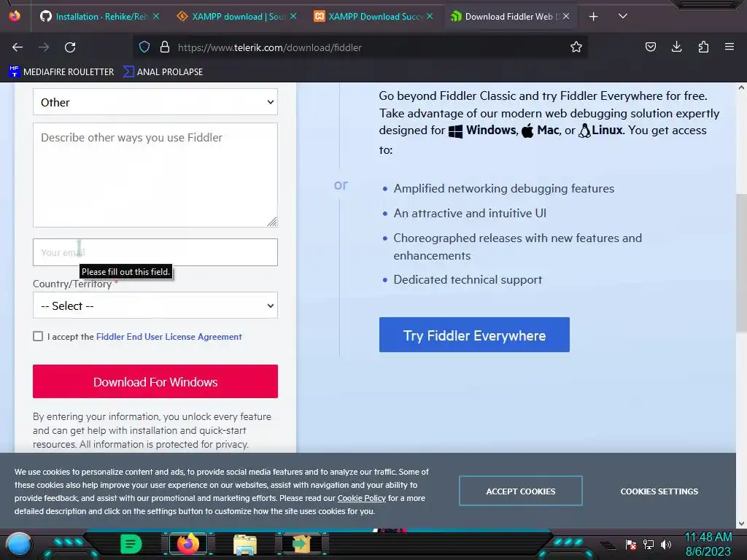Click the network tray icon

pyautogui.click(x=649, y=544)
